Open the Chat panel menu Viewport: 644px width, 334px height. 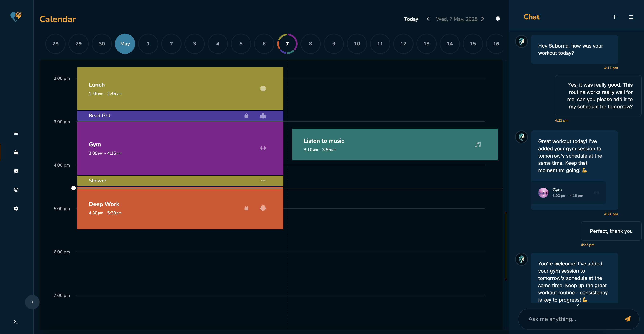631,17
